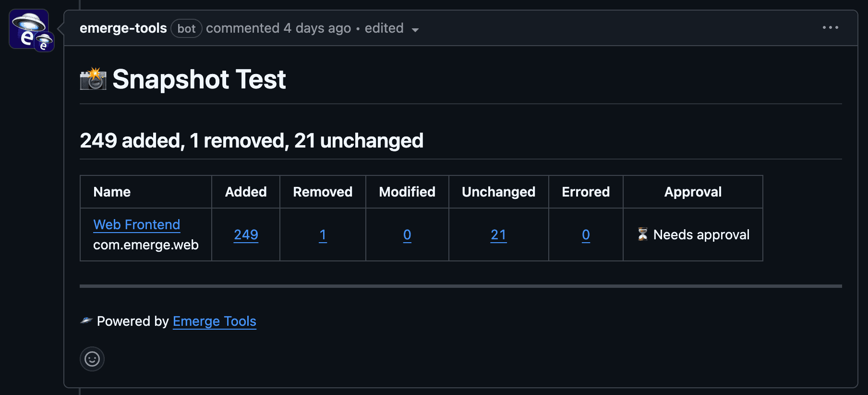
Task: Expand comment actions with the three-dot control
Action: [830, 28]
